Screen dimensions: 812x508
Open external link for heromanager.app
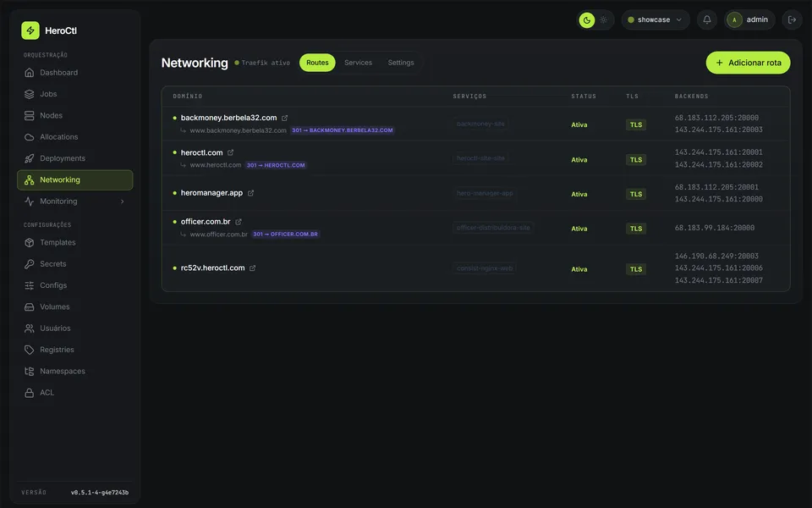click(250, 193)
